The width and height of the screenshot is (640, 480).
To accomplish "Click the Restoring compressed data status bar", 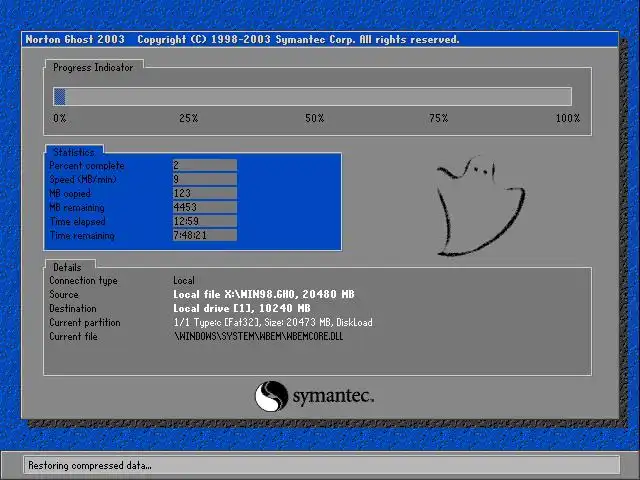I will click(x=321, y=465).
